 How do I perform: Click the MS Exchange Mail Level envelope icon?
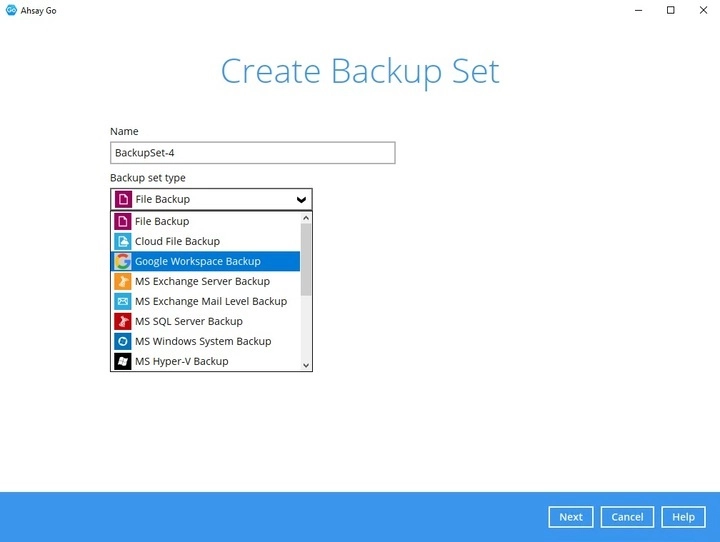(123, 301)
